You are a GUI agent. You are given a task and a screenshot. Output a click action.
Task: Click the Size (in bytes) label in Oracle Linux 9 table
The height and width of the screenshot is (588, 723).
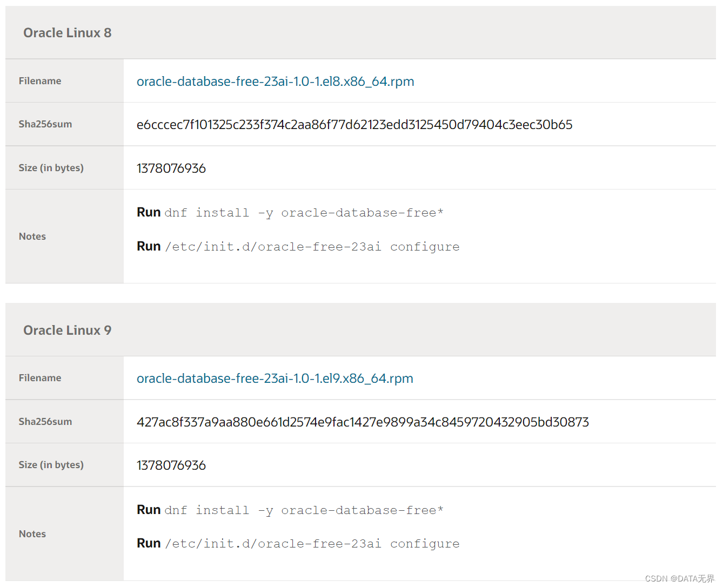coord(51,465)
